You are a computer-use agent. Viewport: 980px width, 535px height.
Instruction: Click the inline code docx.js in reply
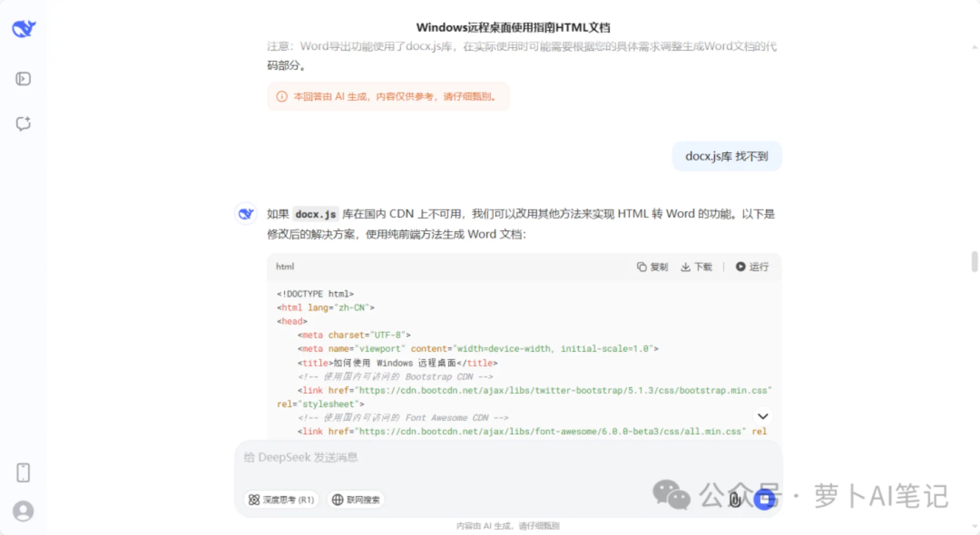point(316,214)
